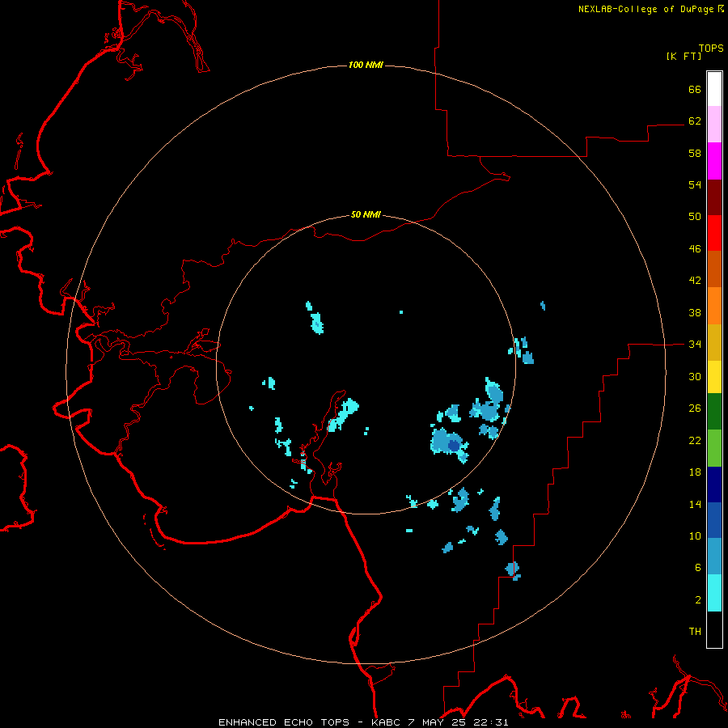Click the 22:31 timestamp
Image resolution: width=728 pixels, height=728 pixels.
(x=491, y=722)
